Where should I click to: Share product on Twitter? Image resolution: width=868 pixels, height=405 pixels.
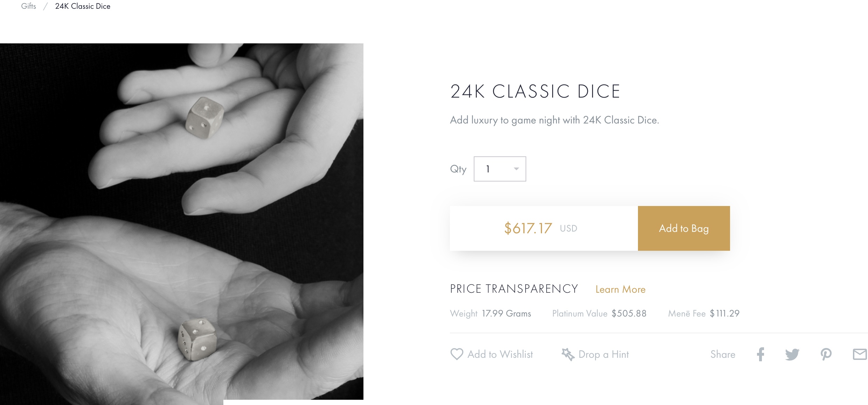click(792, 354)
